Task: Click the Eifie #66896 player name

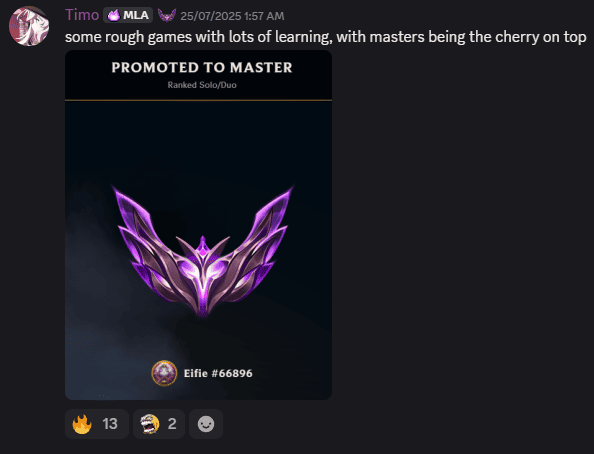Action: pyautogui.click(x=218, y=374)
